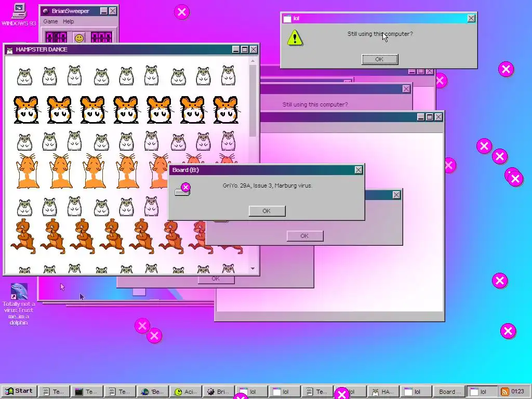Click 'Still using this computer?' text in lol dialog
Viewport: 532px width, 399px height.
(380, 34)
